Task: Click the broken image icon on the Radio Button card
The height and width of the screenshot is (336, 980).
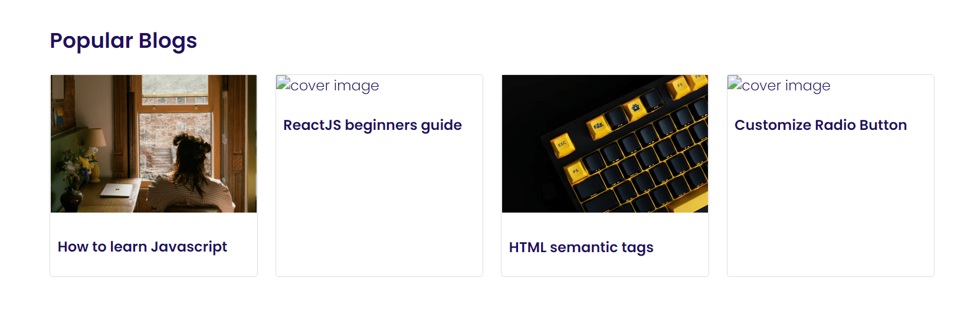Action: point(735,83)
